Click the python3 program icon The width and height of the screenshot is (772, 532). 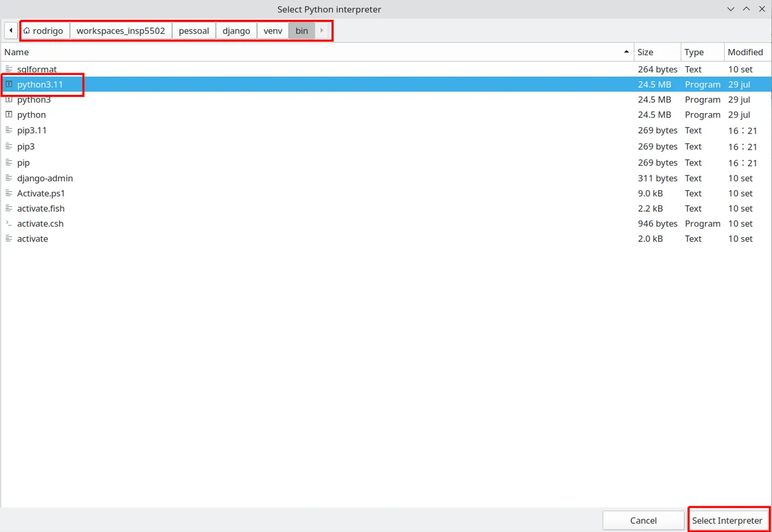[9, 100]
